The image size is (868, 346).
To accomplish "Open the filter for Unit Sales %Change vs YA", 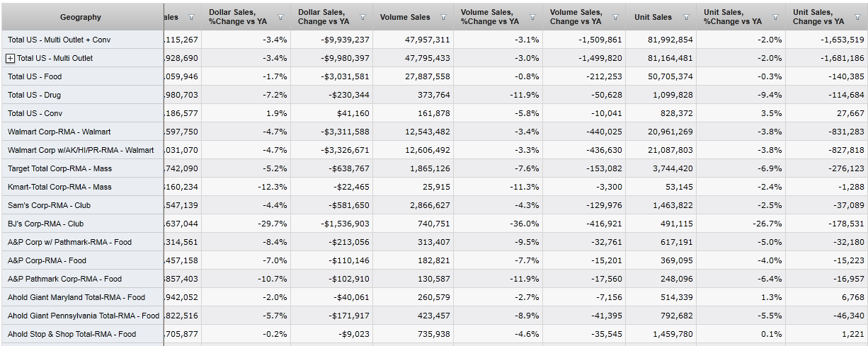I will [x=776, y=17].
